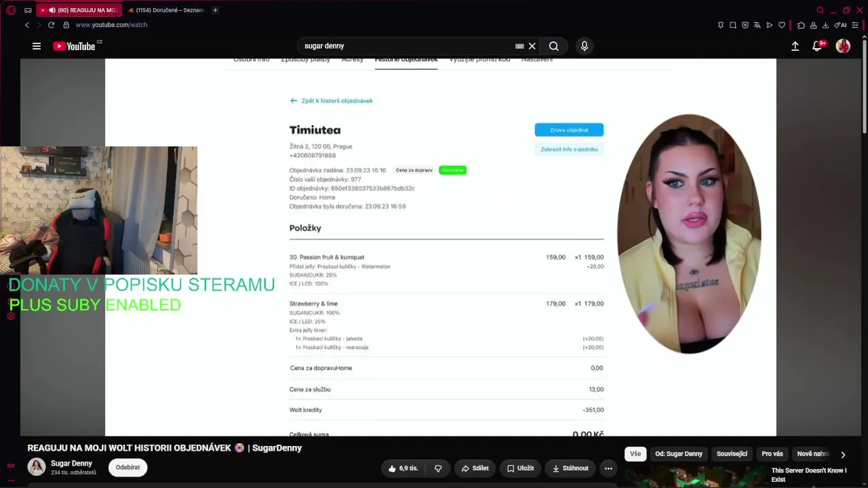This screenshot has width=868, height=488.
Task: Show more filter chips with right arrow
Action: click(843, 455)
